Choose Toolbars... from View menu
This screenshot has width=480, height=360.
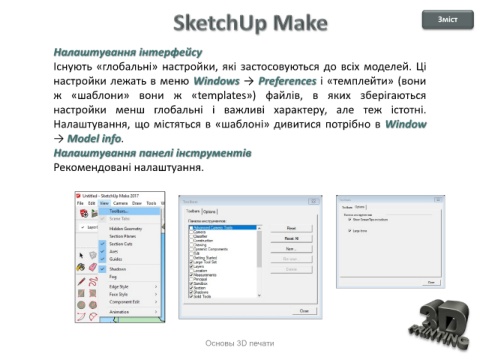129,211
